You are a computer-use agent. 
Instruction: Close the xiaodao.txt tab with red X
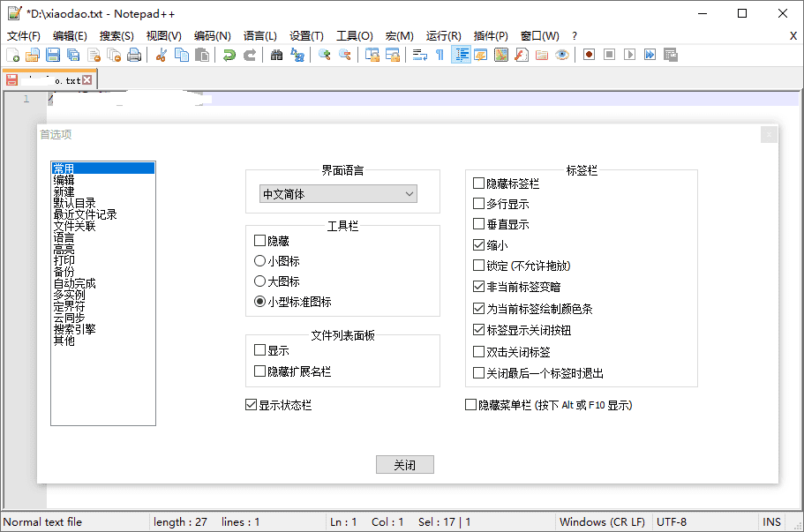[87, 80]
